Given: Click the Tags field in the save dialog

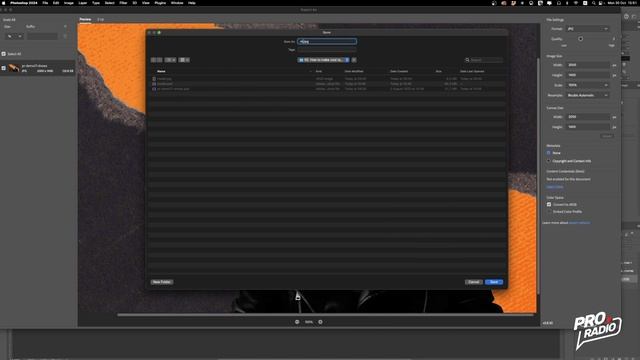Looking at the screenshot, I should [327, 49].
